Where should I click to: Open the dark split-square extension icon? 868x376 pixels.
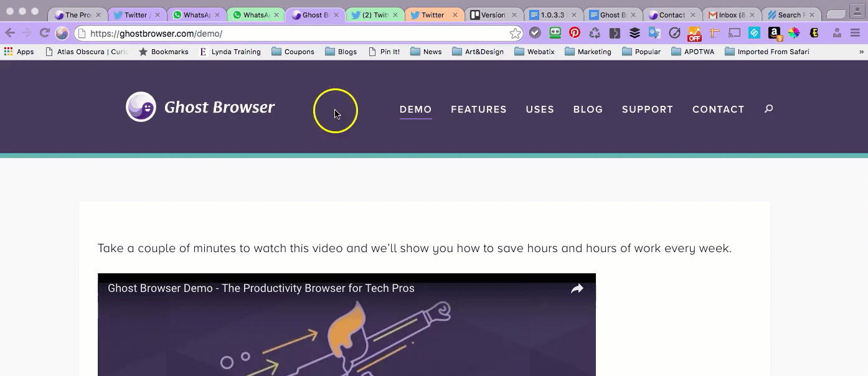coord(615,33)
